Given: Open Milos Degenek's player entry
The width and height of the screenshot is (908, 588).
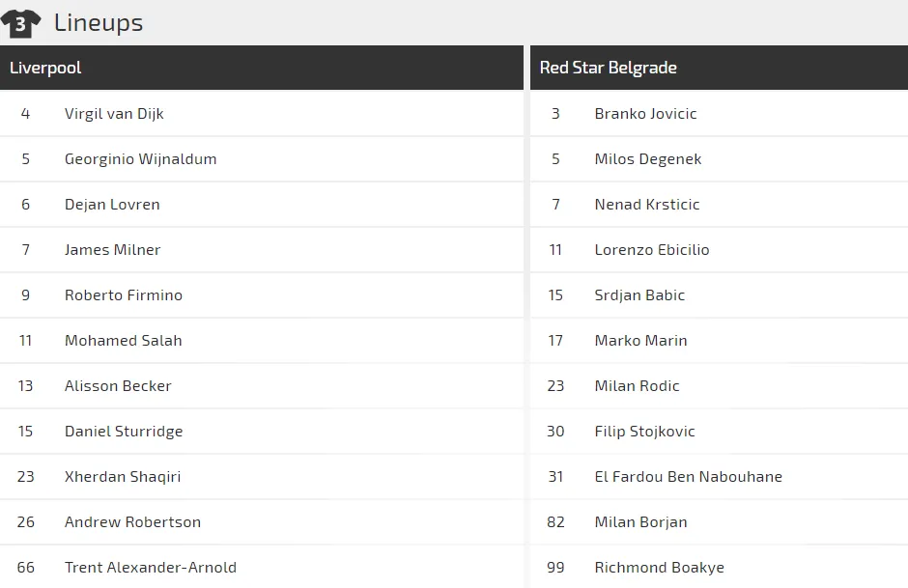Looking at the screenshot, I should click(647, 159).
